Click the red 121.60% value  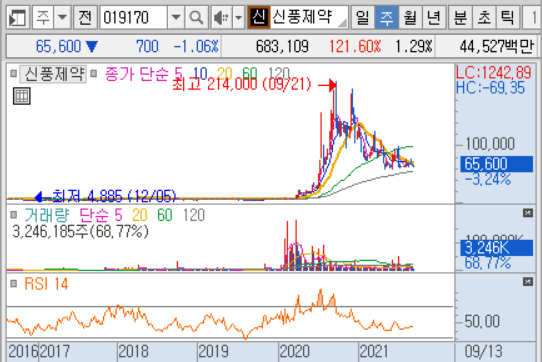pos(355,46)
